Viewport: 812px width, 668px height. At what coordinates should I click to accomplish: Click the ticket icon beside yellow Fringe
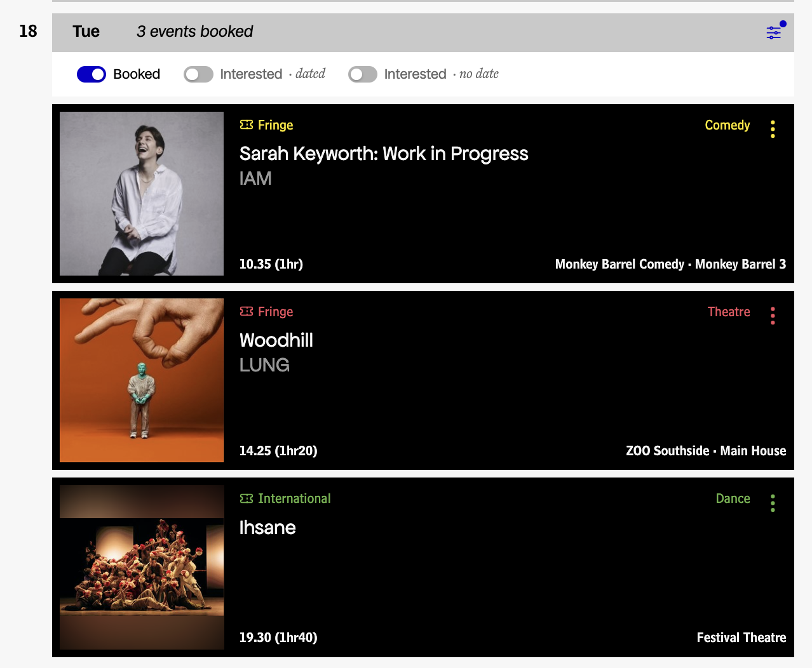click(x=247, y=125)
